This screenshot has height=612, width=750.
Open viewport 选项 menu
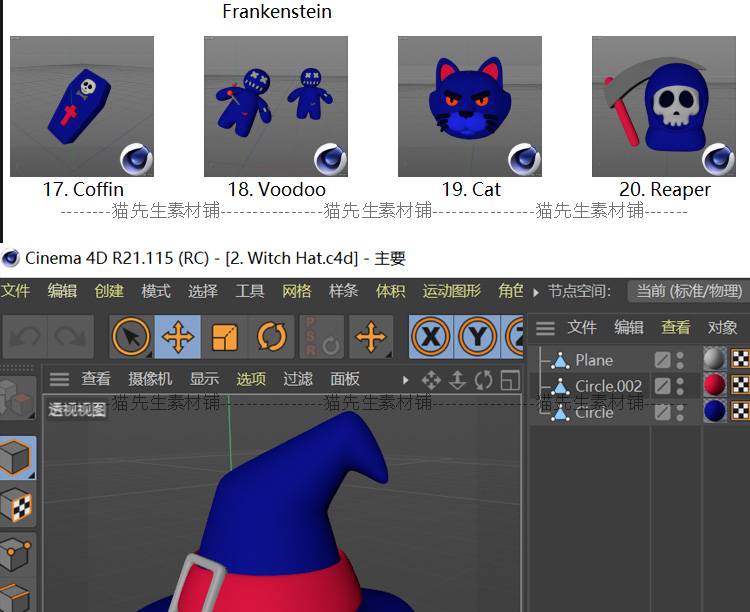(251, 379)
